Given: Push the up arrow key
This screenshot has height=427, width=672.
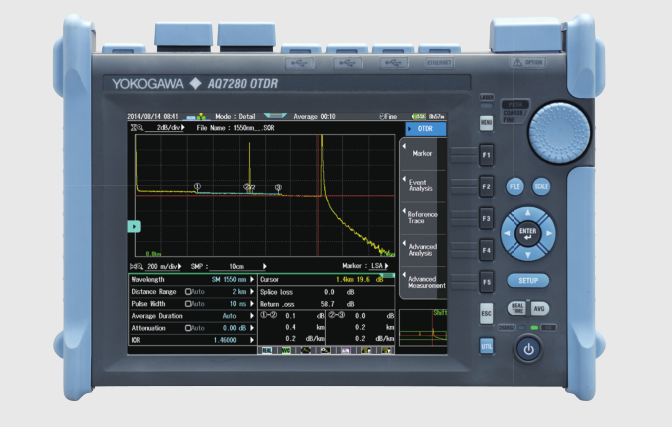Looking at the screenshot, I should [x=528, y=213].
